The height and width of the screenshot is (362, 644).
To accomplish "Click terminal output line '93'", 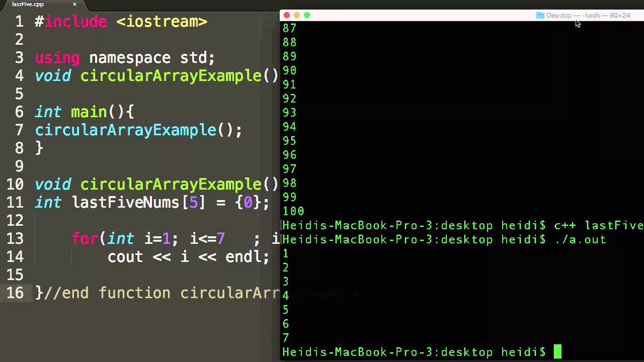I will coord(289,113).
